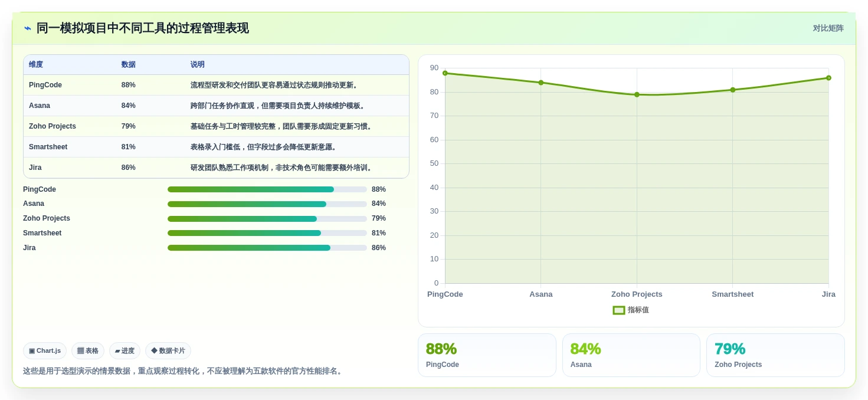Click the PingCode data point on chart
Image resolution: width=868 pixels, height=400 pixels.
click(445, 73)
